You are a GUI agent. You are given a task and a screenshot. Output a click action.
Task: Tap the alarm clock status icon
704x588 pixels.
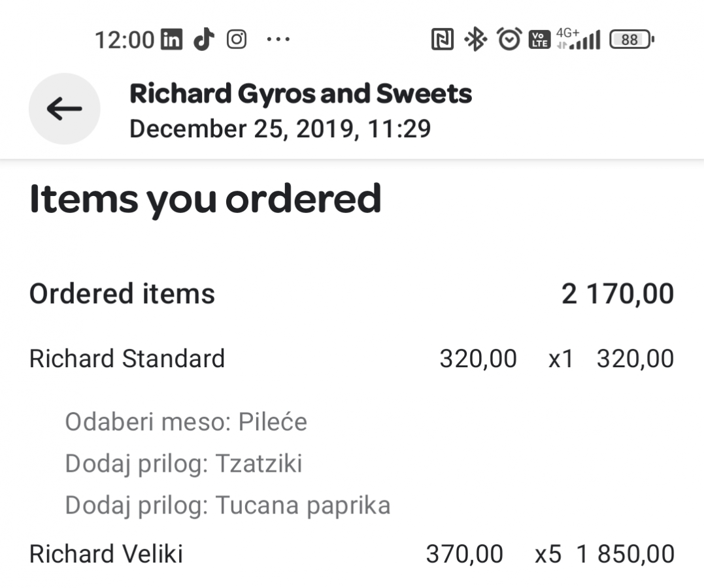509,40
